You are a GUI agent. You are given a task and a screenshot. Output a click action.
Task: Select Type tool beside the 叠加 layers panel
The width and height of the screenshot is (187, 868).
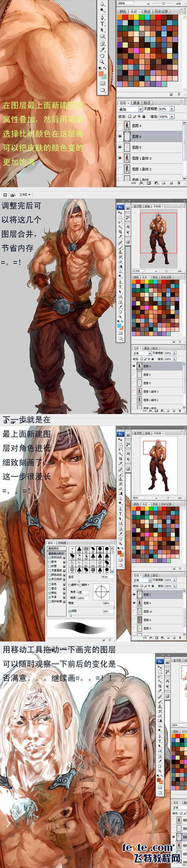point(102,23)
